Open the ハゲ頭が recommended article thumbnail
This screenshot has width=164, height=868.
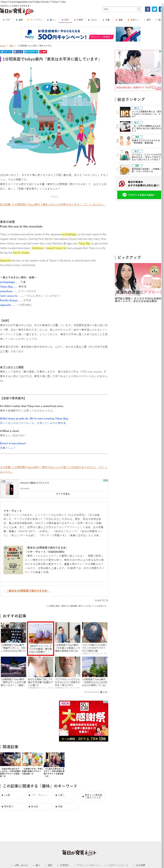95,632
